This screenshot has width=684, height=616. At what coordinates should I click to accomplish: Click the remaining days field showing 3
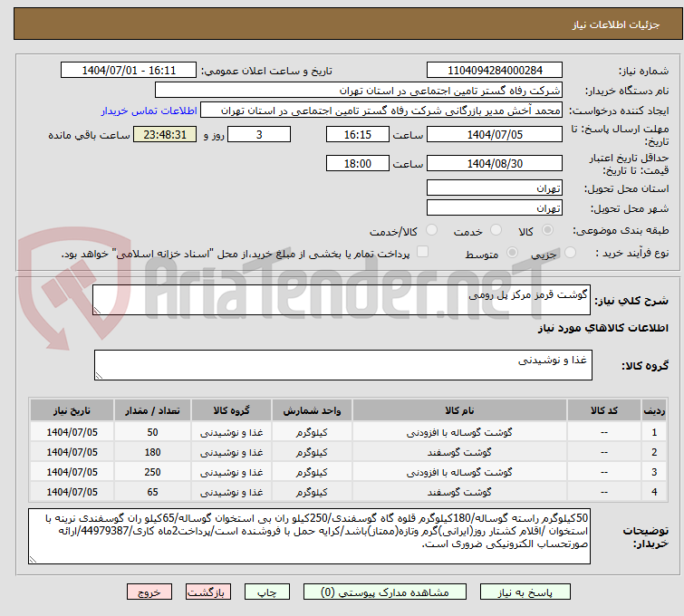[x=259, y=134]
